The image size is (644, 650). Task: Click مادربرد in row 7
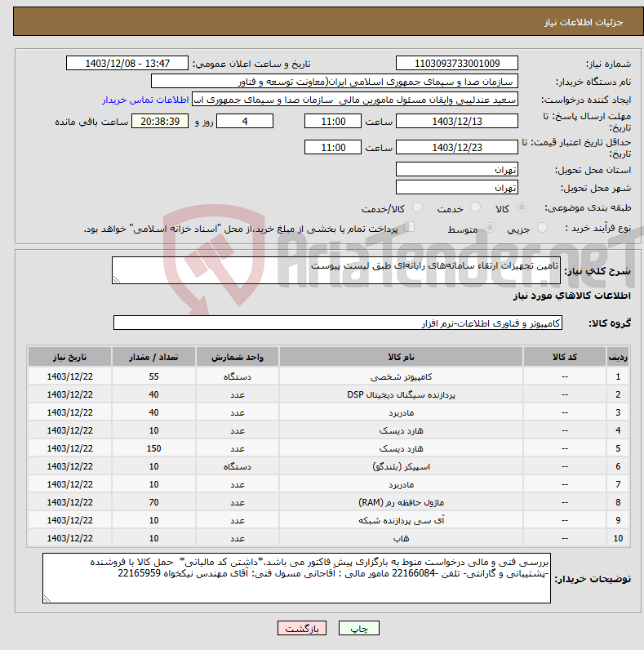pyautogui.click(x=401, y=484)
